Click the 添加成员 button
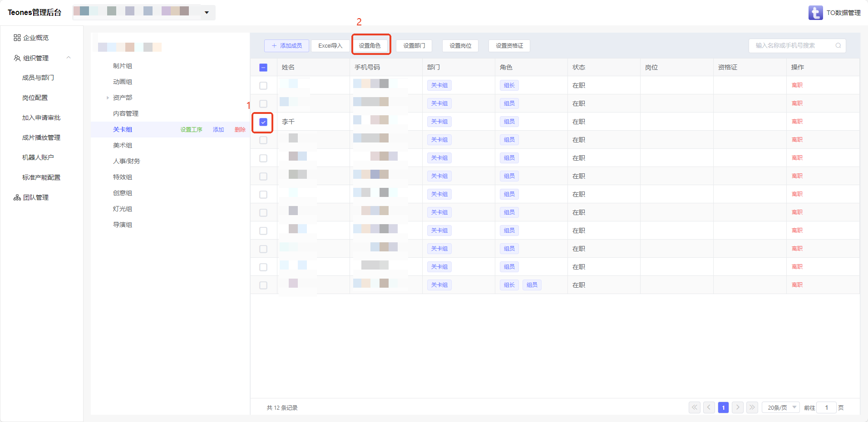Viewport: 868px width, 422px height. pyautogui.click(x=286, y=46)
